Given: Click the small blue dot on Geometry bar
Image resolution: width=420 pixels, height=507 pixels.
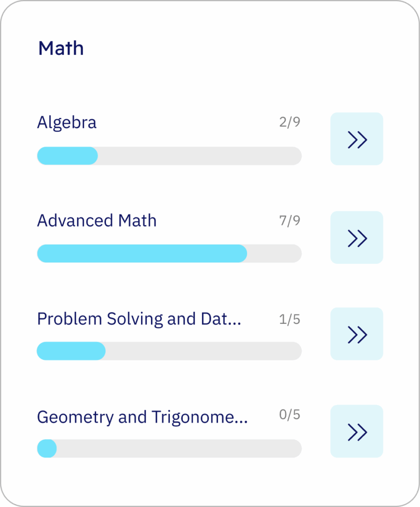Looking at the screenshot, I should (x=47, y=448).
